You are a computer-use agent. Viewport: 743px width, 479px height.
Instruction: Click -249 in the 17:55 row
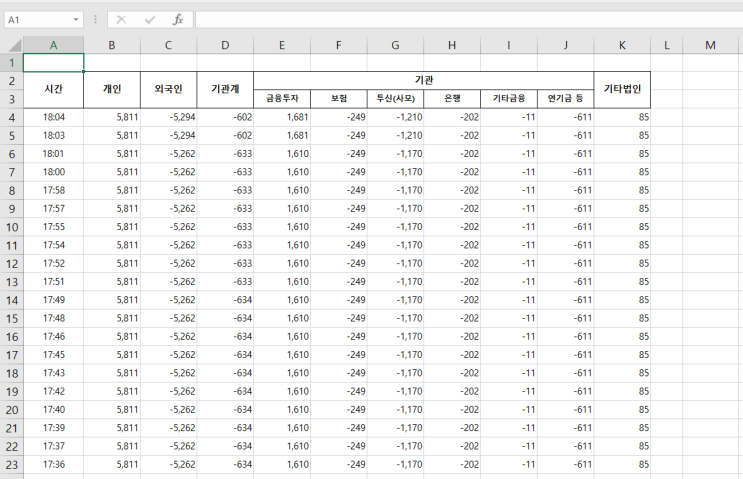point(338,227)
